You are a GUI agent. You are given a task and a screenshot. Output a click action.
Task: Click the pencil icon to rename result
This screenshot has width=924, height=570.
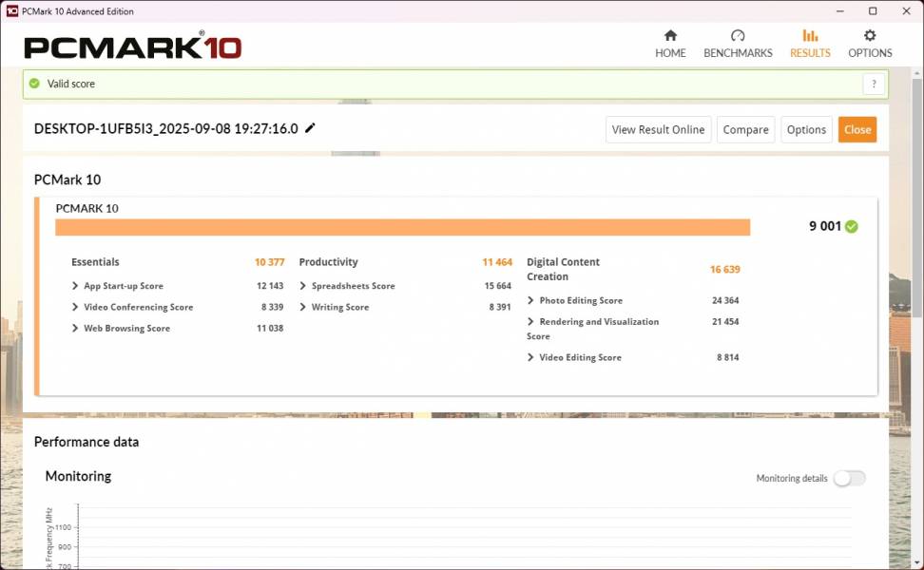310,128
